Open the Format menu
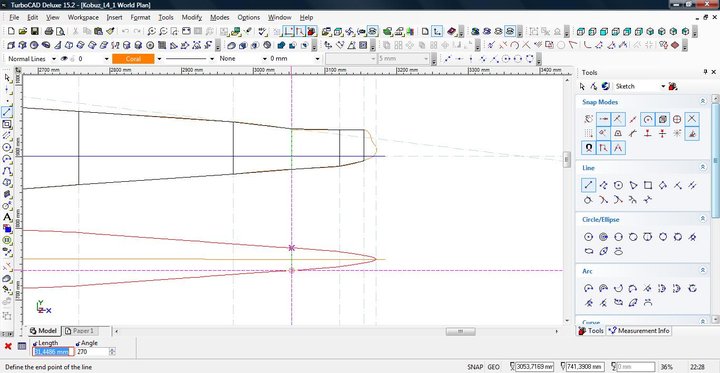This screenshot has width=720, height=373. (141, 17)
